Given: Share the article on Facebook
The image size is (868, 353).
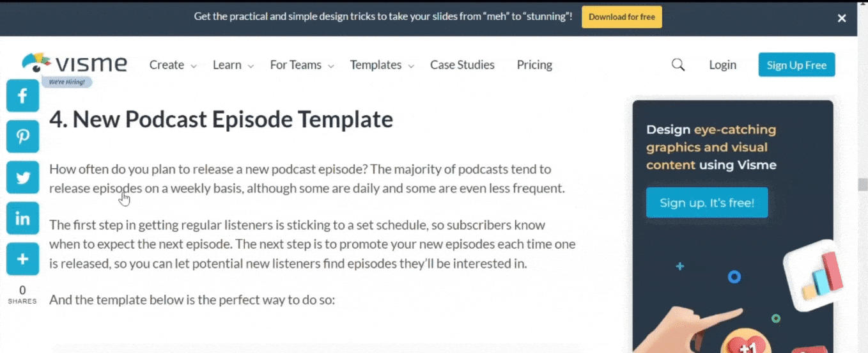Looking at the screenshot, I should point(22,96).
